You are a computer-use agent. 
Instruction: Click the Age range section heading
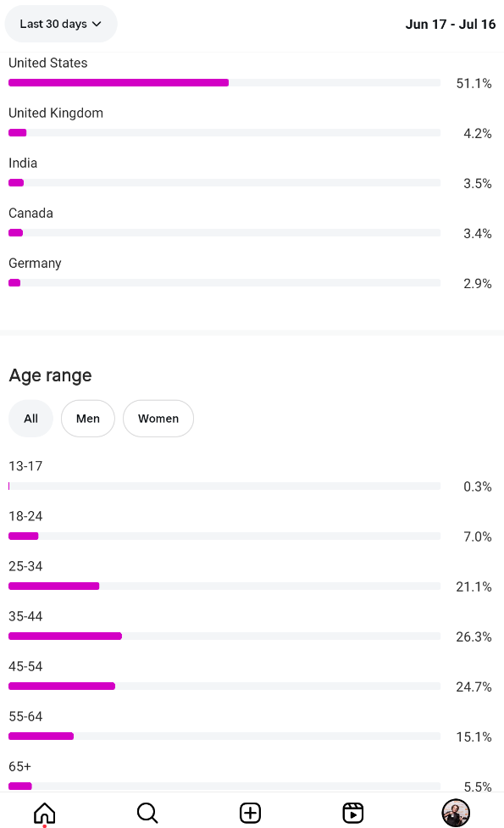[50, 375]
